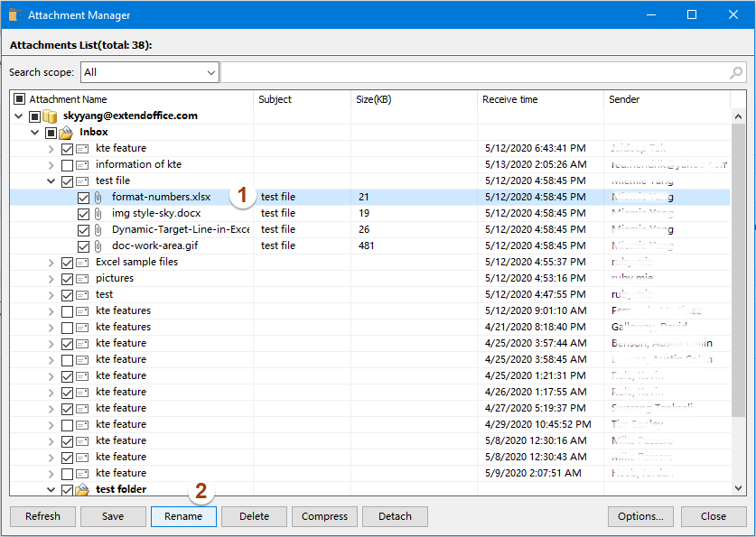
Task: Click the Rename button
Action: coord(183,516)
